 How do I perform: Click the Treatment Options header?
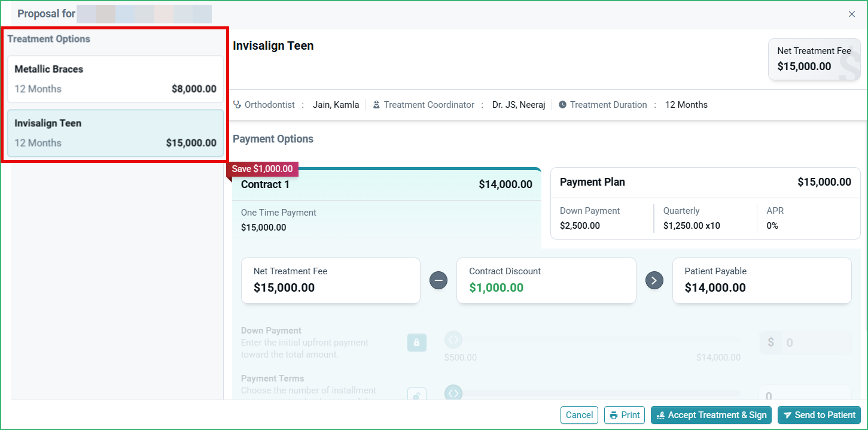[49, 39]
